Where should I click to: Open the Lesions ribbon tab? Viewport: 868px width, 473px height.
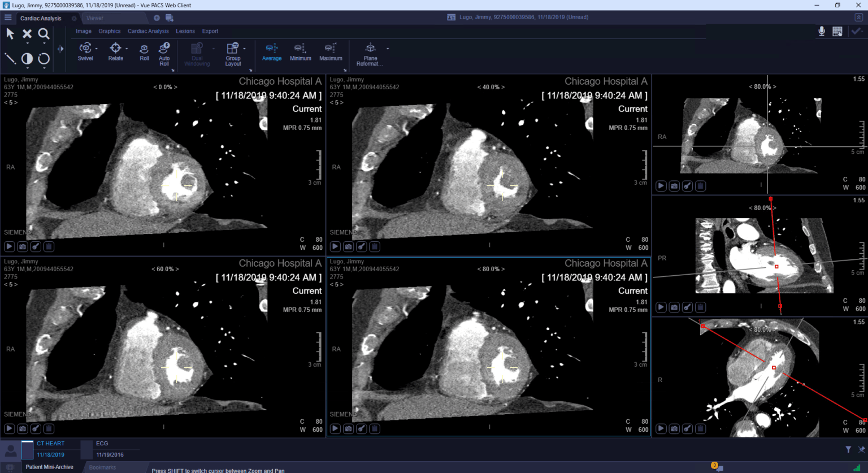(185, 31)
